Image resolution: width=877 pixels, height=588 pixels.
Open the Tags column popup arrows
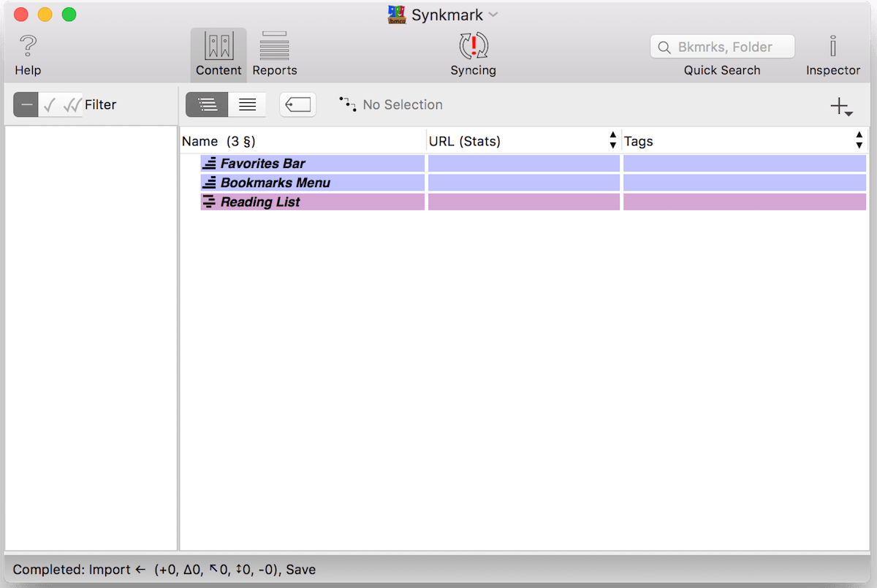(x=859, y=141)
